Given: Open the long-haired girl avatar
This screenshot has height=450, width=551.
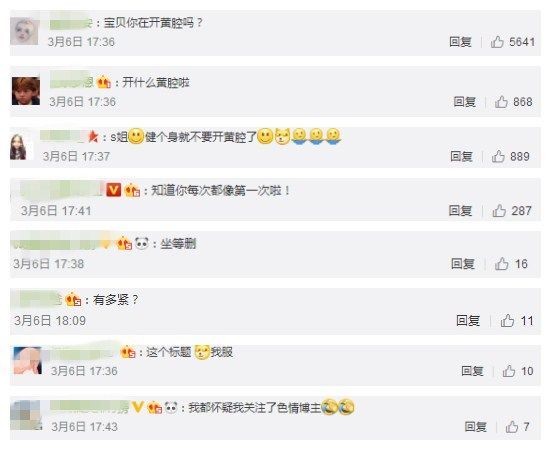Looking at the screenshot, I should click(18, 147).
